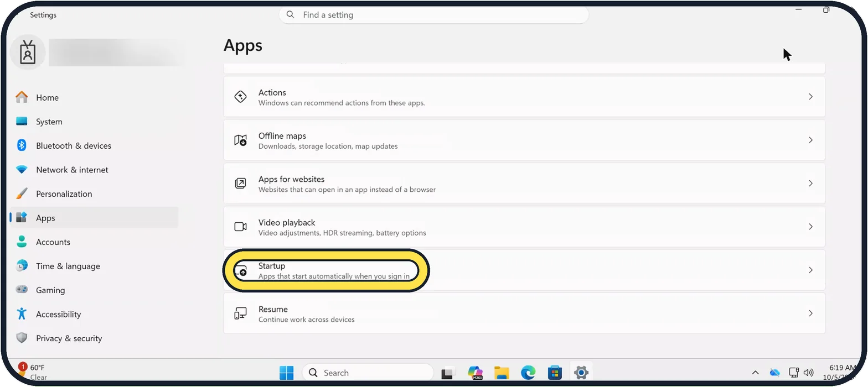Open the Resume settings page

524,313
